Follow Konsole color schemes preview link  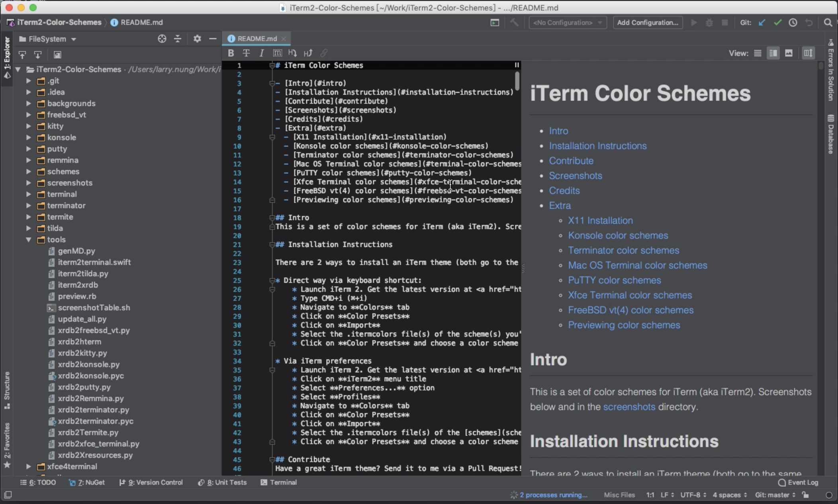[x=618, y=235]
